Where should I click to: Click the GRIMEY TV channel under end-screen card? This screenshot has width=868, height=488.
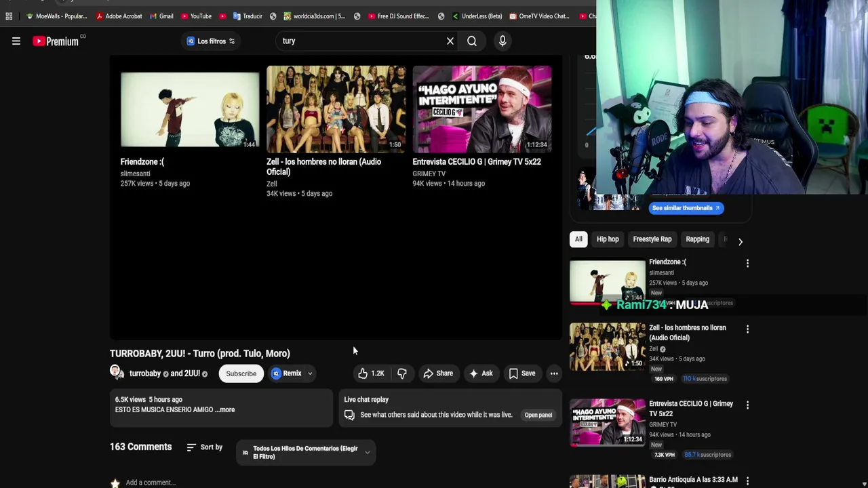[429, 174]
